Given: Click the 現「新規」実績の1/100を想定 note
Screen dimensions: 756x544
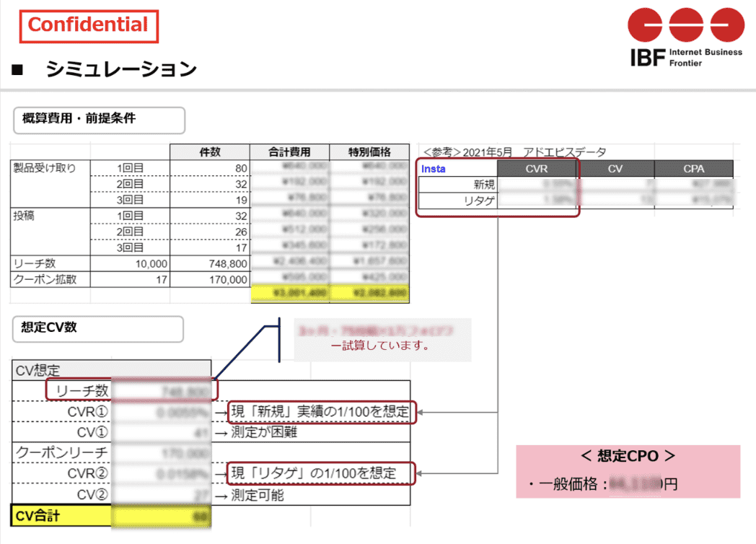Looking at the screenshot, I should coord(322,412).
